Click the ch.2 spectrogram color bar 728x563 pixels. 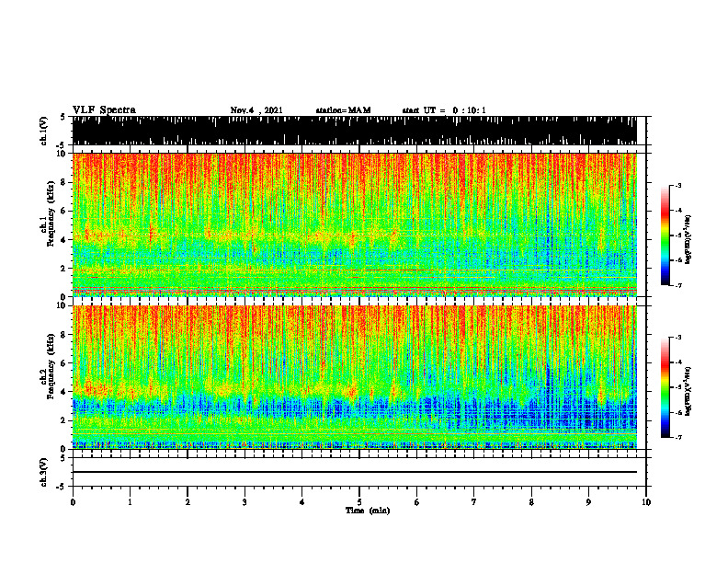coord(665,387)
